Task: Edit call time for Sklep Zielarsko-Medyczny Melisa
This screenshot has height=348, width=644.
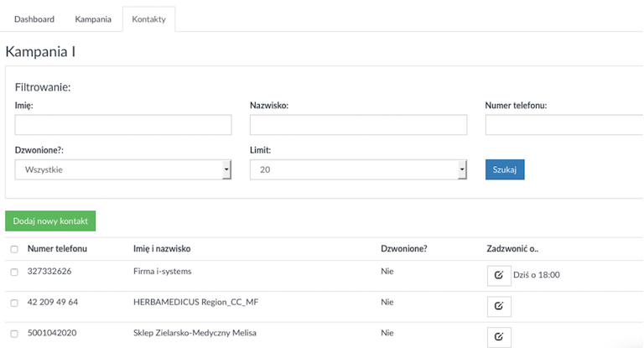Action: coord(499,337)
